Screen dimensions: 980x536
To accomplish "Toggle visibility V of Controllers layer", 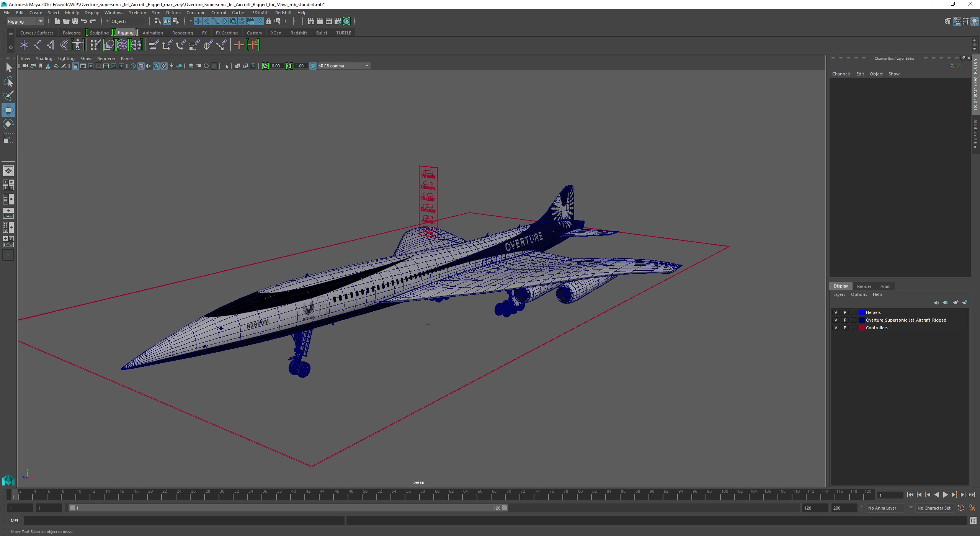I will (x=836, y=328).
